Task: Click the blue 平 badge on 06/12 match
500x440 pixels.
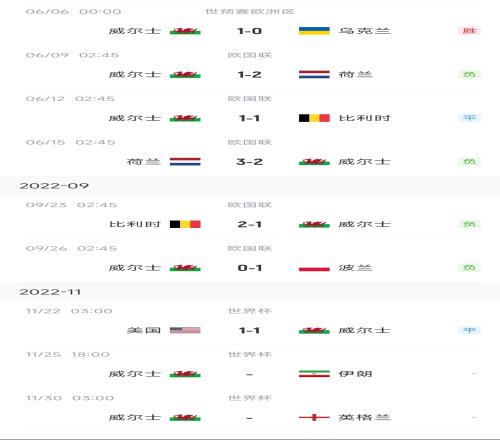Action: [469, 118]
